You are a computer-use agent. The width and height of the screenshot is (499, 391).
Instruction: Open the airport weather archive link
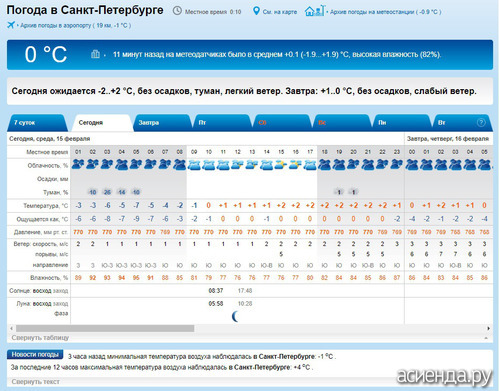76,25
